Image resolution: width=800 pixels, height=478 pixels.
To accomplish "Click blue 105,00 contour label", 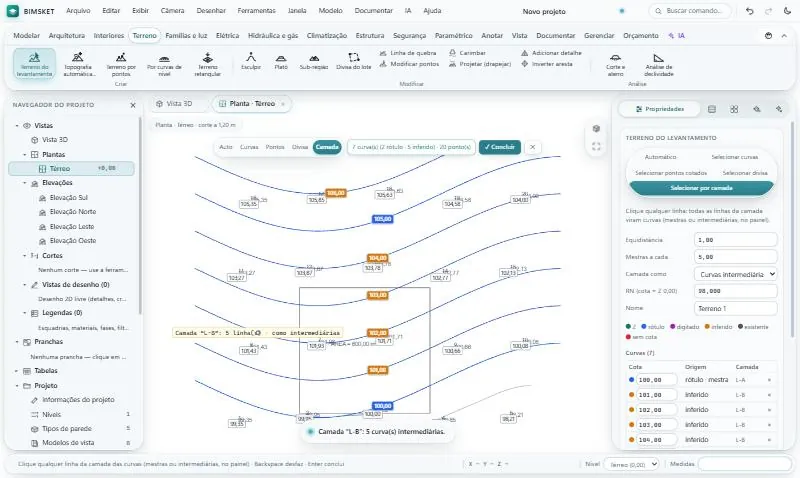I will point(383,219).
